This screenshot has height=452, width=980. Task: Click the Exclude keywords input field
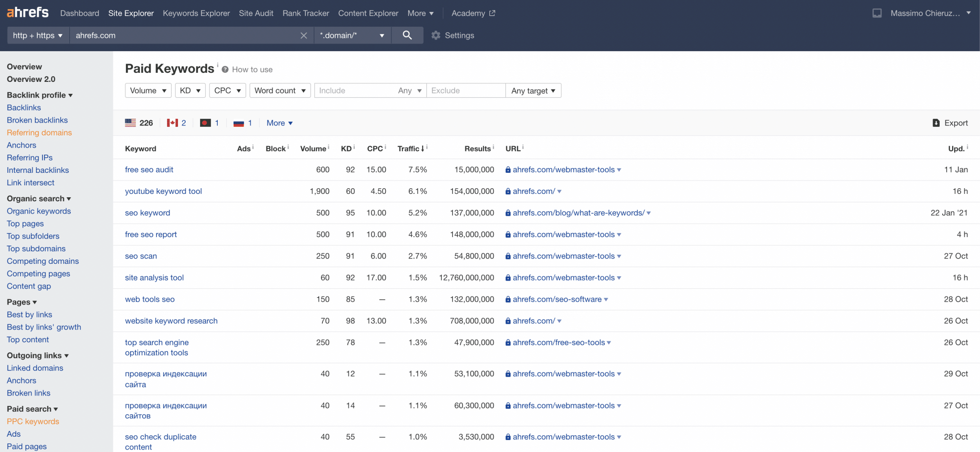(466, 90)
